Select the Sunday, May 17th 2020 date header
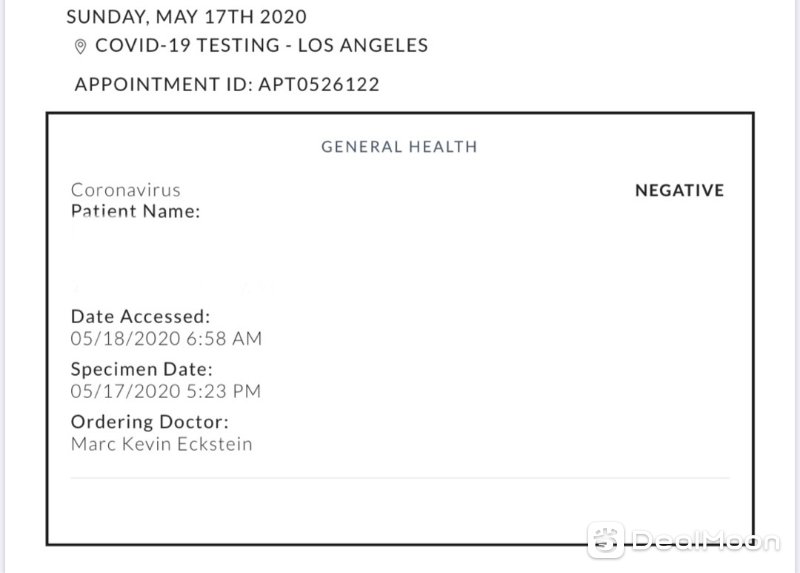 [x=186, y=17]
